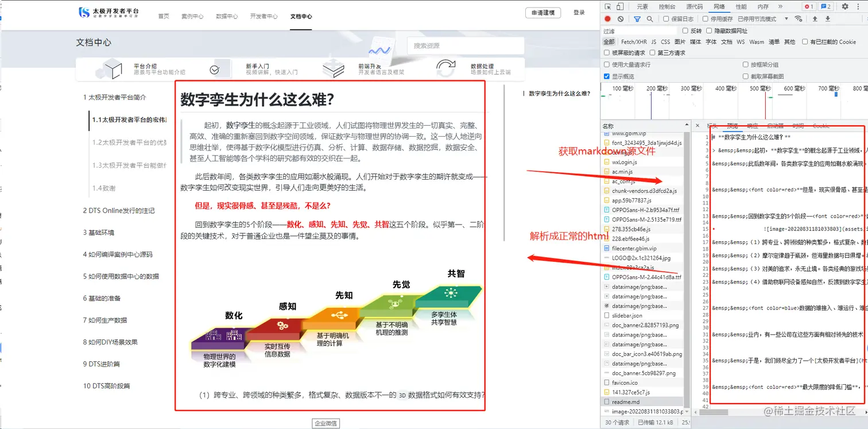Uncheck the 显示概览 checkbox
868x429 pixels.
click(606, 76)
